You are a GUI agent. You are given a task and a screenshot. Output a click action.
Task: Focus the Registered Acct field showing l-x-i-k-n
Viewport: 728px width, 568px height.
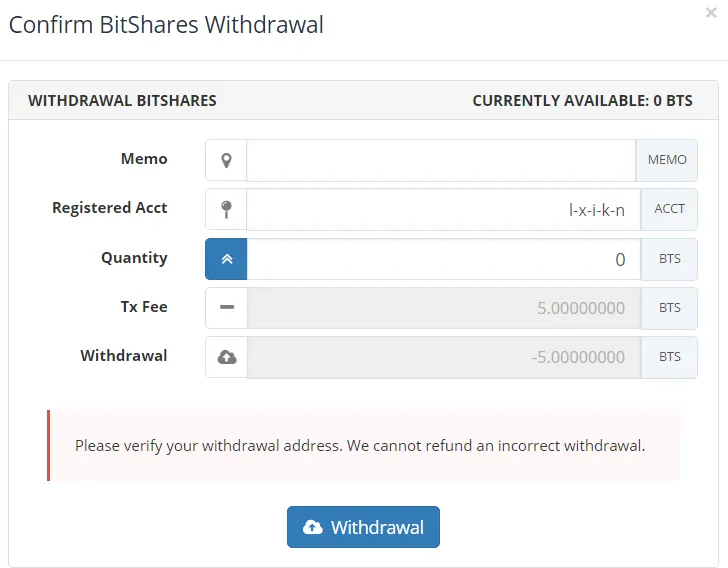pos(444,209)
